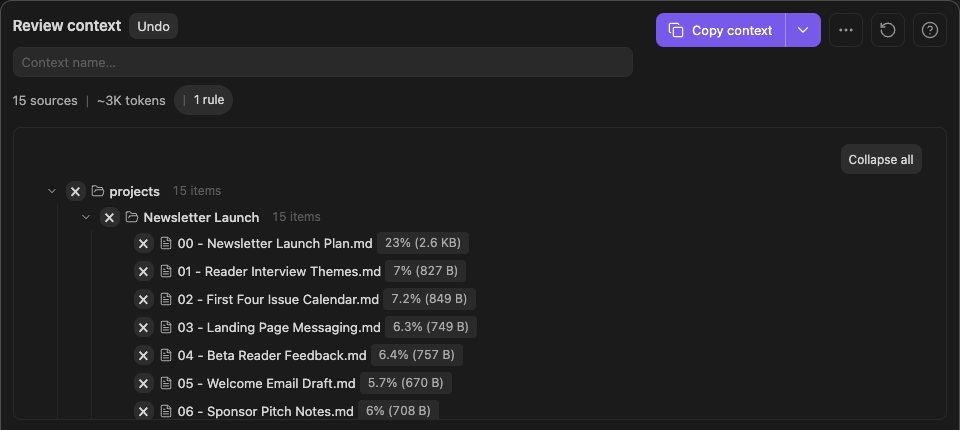Remove 06 - Sponsor Pitch Notes.md from context
The width and height of the screenshot is (960, 430).
tap(144, 411)
